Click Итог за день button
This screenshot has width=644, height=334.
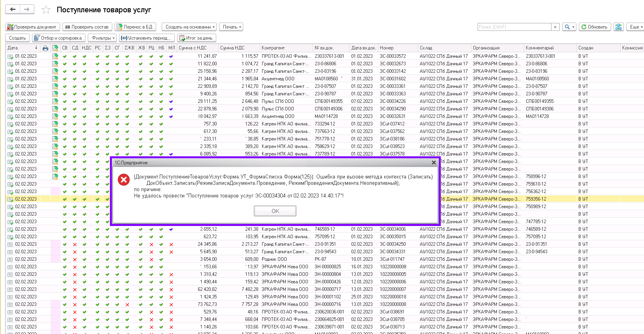[196, 38]
